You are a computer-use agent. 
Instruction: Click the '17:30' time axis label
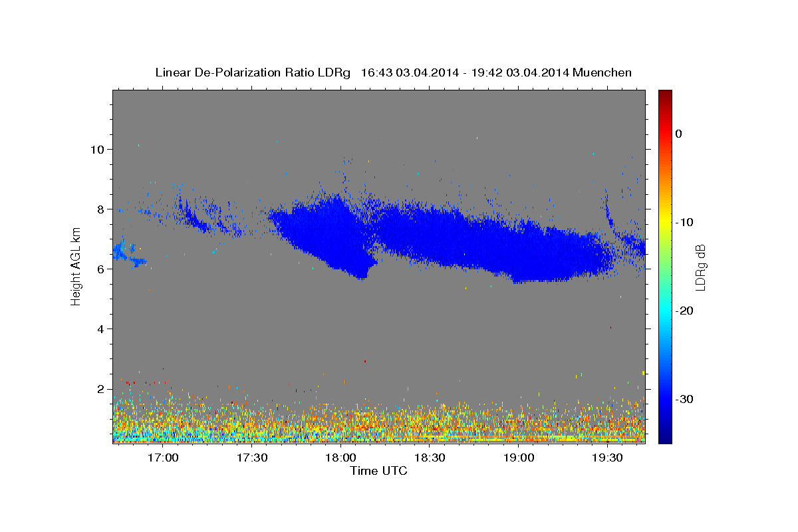click(251, 458)
